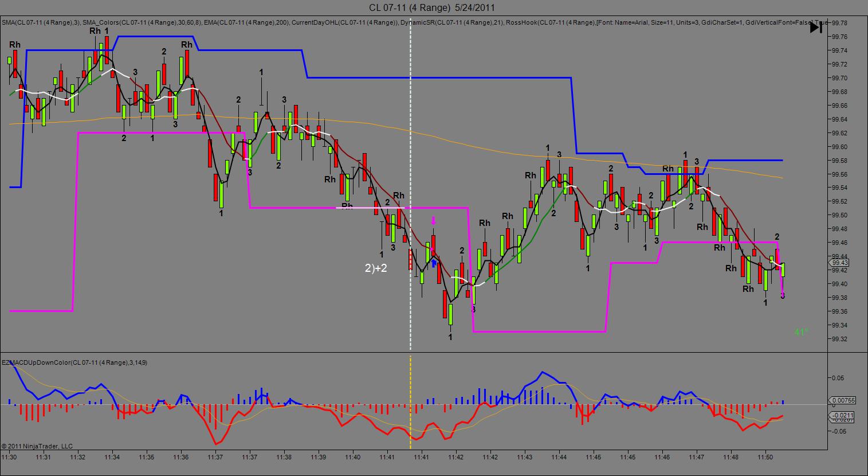Screen dimensions: 868x476
Task: Click the 11:39 time axis label
Action: coord(319,457)
